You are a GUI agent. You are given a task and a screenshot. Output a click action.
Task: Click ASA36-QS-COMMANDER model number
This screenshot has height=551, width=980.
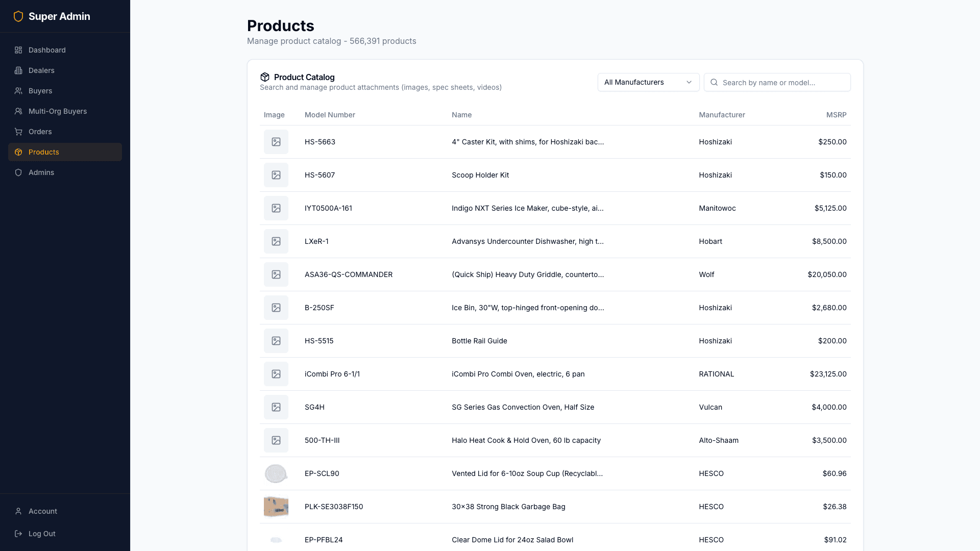pos(349,274)
